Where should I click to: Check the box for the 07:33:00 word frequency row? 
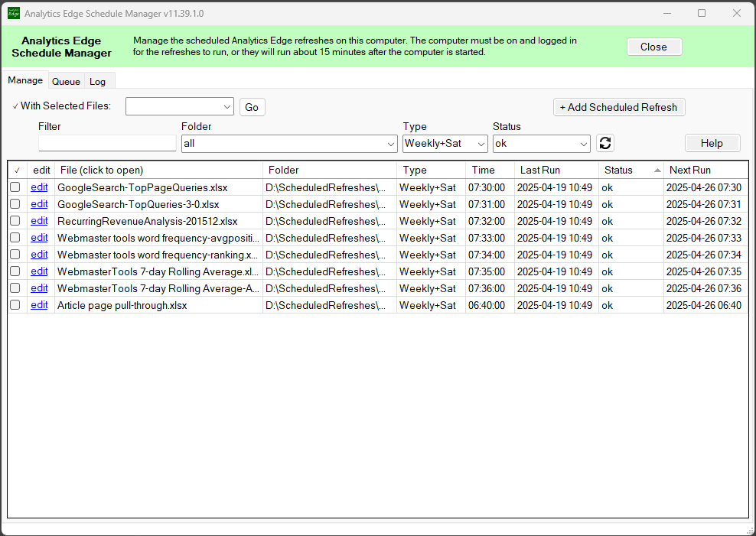point(15,238)
